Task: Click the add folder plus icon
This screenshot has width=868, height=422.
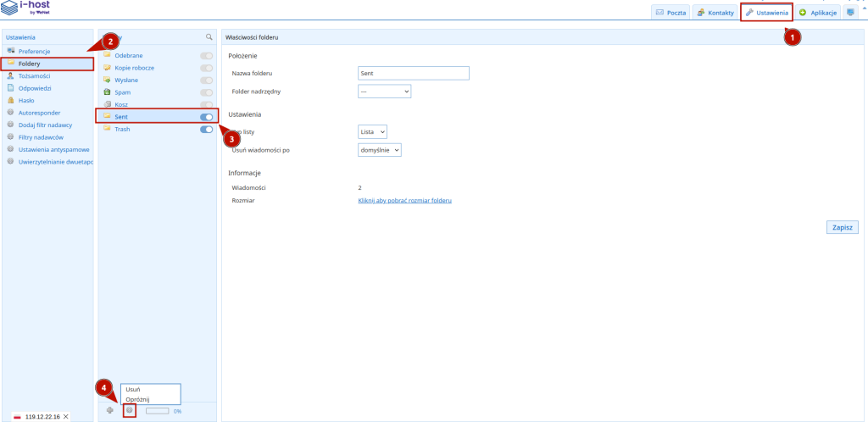Action: [110, 410]
